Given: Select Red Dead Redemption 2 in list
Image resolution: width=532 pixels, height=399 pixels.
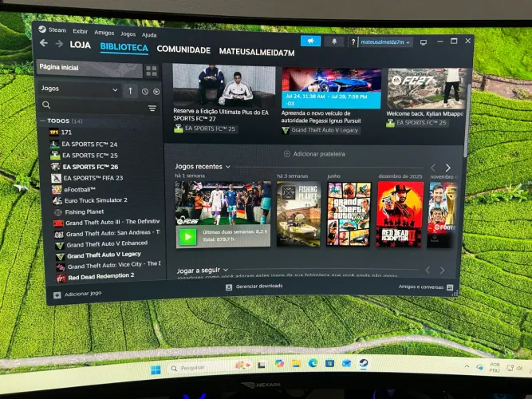Looking at the screenshot, I should [100, 276].
